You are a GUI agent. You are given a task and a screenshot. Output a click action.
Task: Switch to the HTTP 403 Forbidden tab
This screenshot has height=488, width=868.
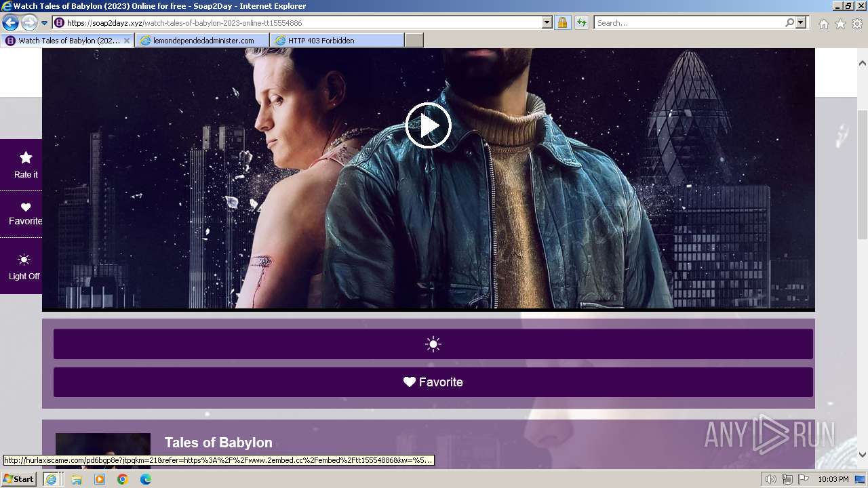[x=337, y=41]
